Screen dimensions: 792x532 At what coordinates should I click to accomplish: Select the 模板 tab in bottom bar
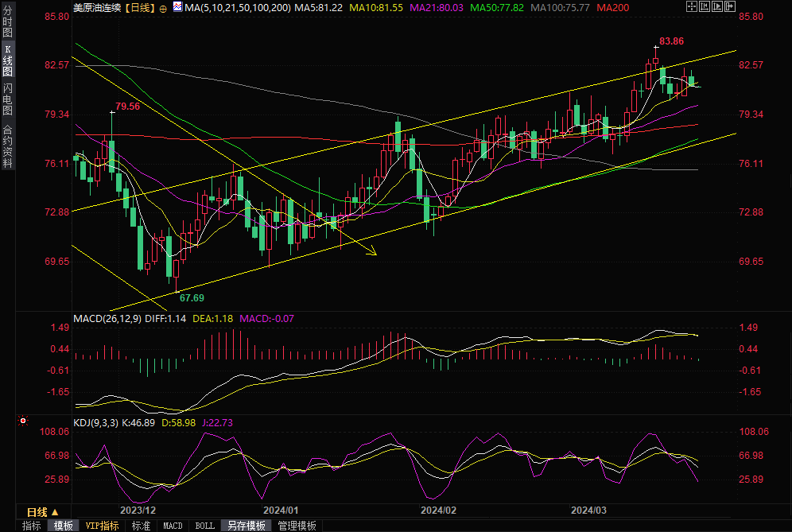tap(64, 526)
